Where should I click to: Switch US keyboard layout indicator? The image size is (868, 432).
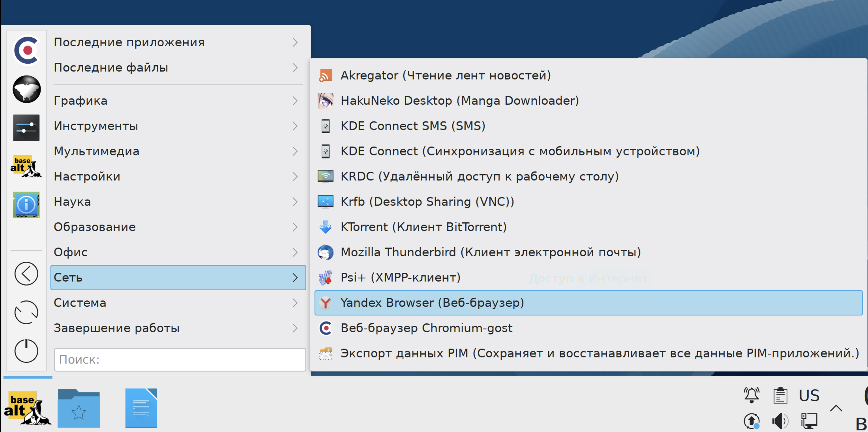809,395
